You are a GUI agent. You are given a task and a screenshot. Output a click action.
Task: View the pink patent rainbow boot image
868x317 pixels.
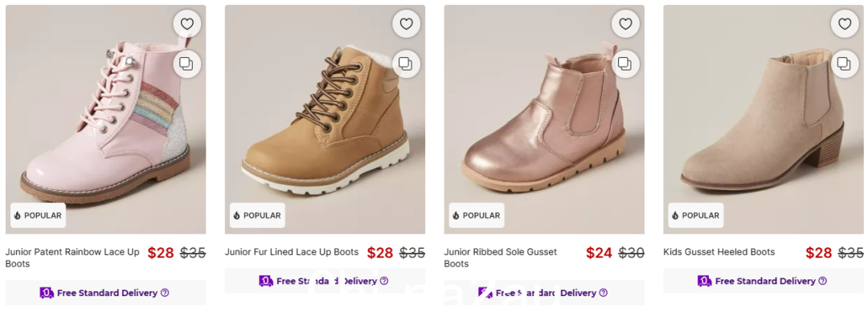[106, 120]
